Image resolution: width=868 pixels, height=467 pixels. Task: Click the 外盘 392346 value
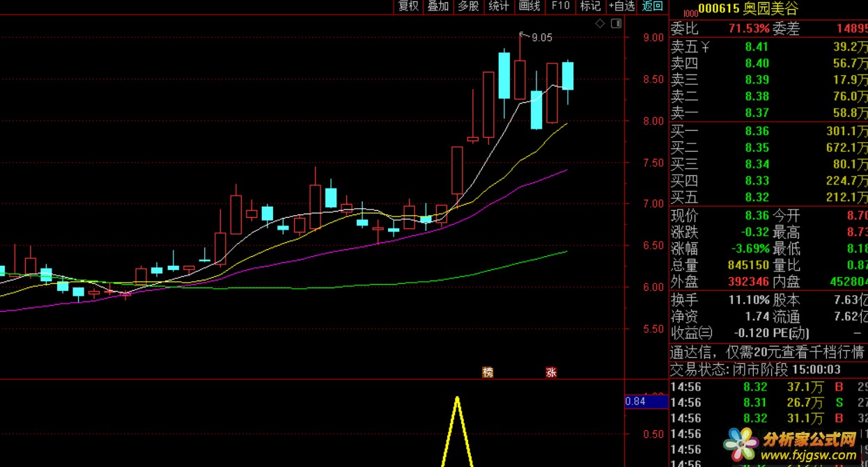click(748, 282)
